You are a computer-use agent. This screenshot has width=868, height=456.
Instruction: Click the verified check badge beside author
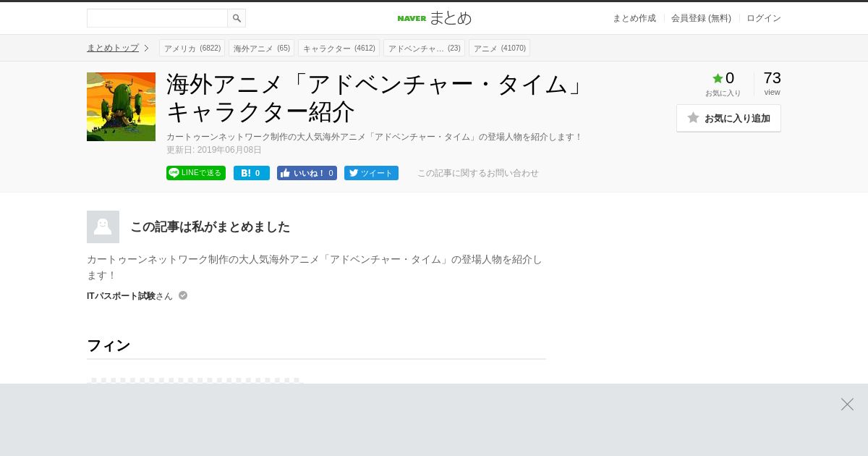coord(183,295)
